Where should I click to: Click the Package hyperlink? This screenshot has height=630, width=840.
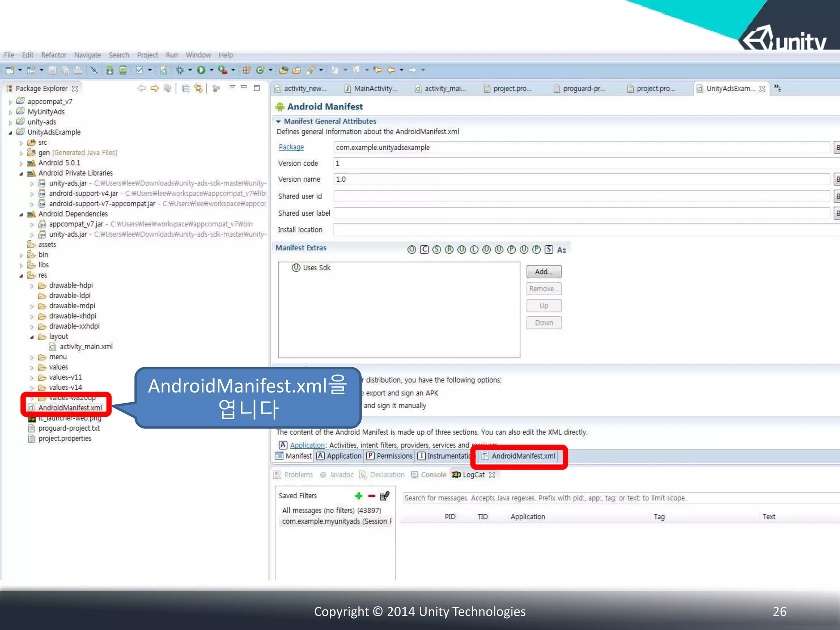pyautogui.click(x=291, y=147)
